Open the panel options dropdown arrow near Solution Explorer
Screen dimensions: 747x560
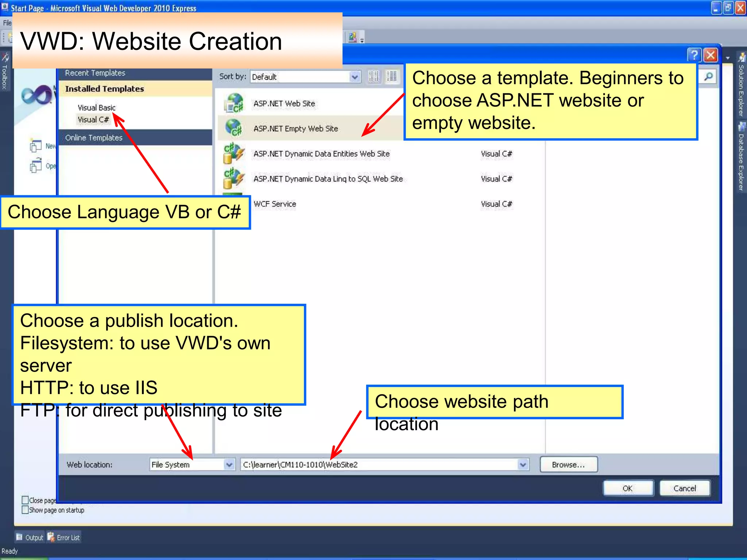tap(728, 58)
